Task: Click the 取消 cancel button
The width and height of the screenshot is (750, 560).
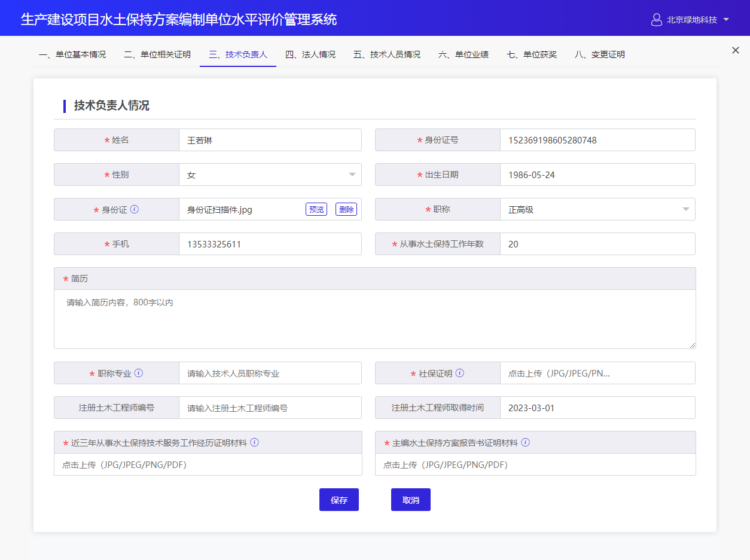Action: coord(410,499)
